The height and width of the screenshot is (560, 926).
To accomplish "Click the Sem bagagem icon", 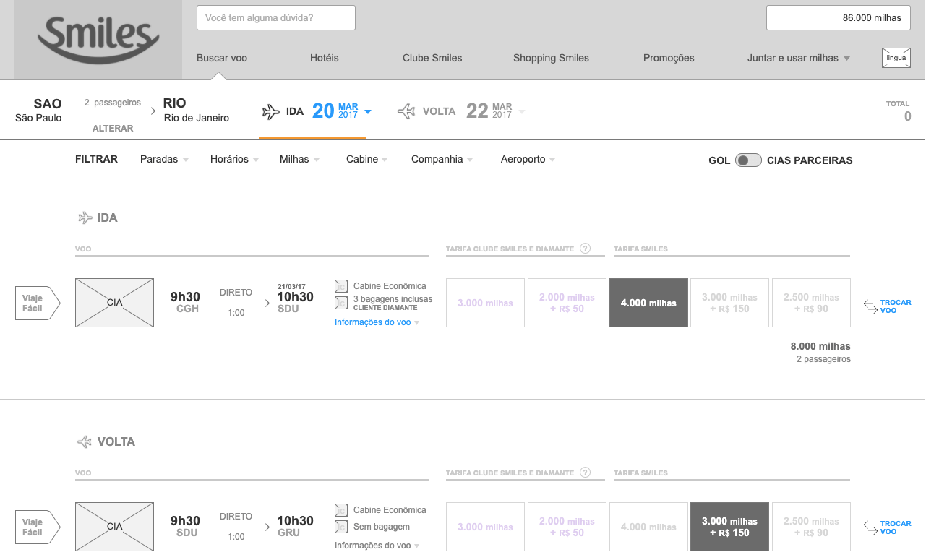I will click(341, 527).
